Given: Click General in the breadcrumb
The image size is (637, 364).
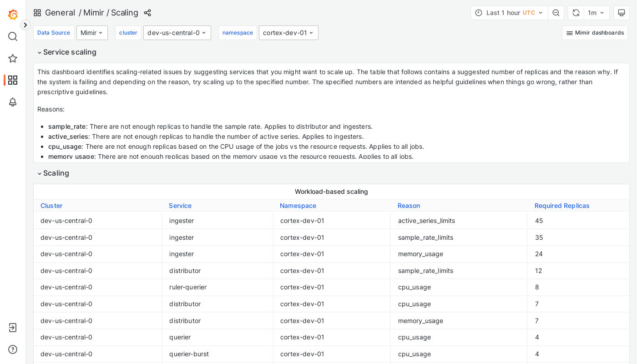Looking at the screenshot, I should tap(60, 13).
